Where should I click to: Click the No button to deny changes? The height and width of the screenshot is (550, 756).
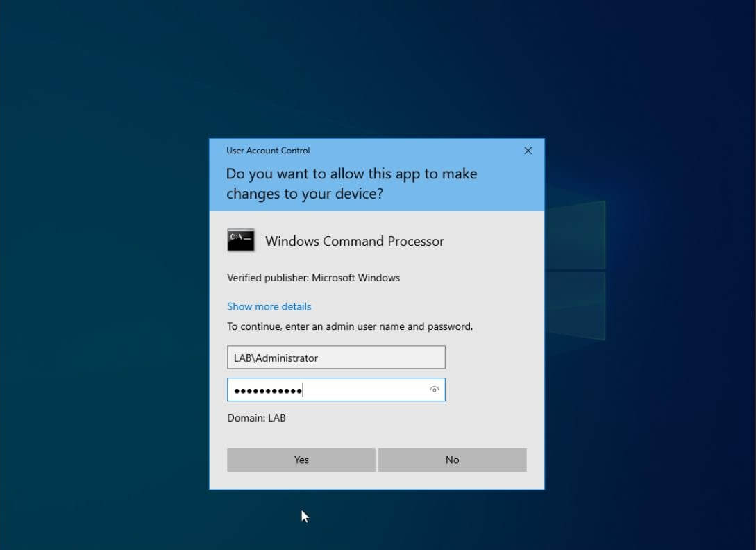[452, 460]
